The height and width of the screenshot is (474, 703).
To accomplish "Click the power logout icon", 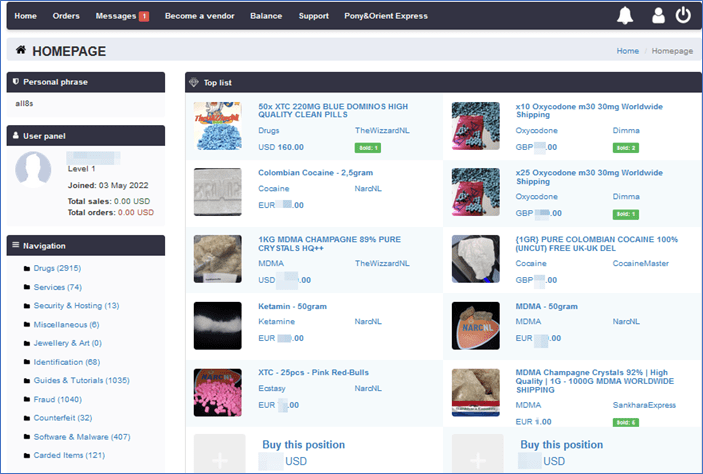I will [x=683, y=16].
